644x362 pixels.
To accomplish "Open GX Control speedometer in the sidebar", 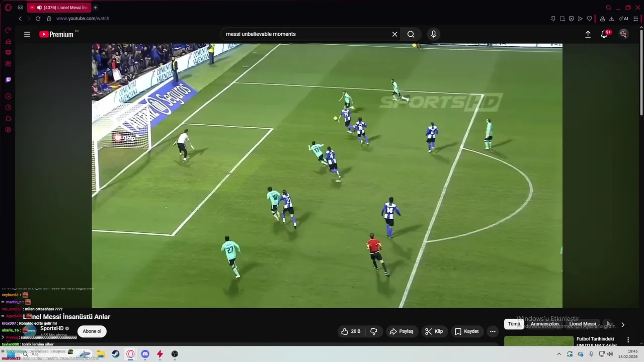I will click(8, 31).
